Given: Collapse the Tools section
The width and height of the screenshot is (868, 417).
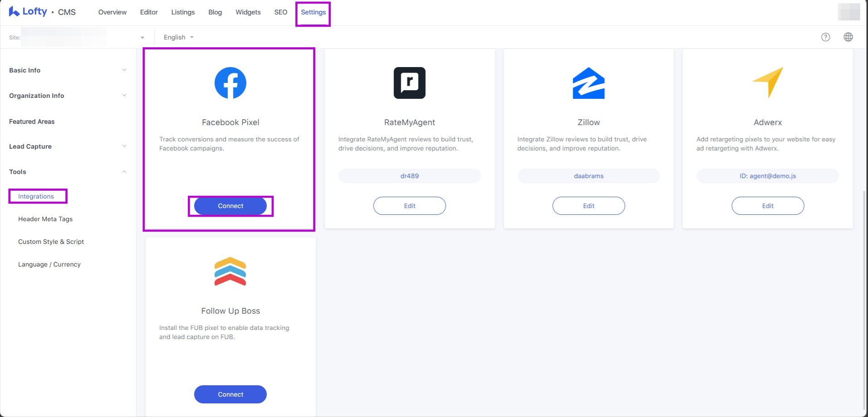Looking at the screenshot, I should click(x=124, y=172).
